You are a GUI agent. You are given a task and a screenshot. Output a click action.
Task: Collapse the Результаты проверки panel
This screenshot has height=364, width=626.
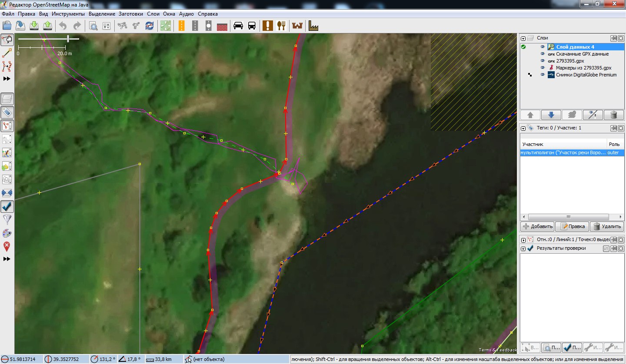click(x=523, y=248)
